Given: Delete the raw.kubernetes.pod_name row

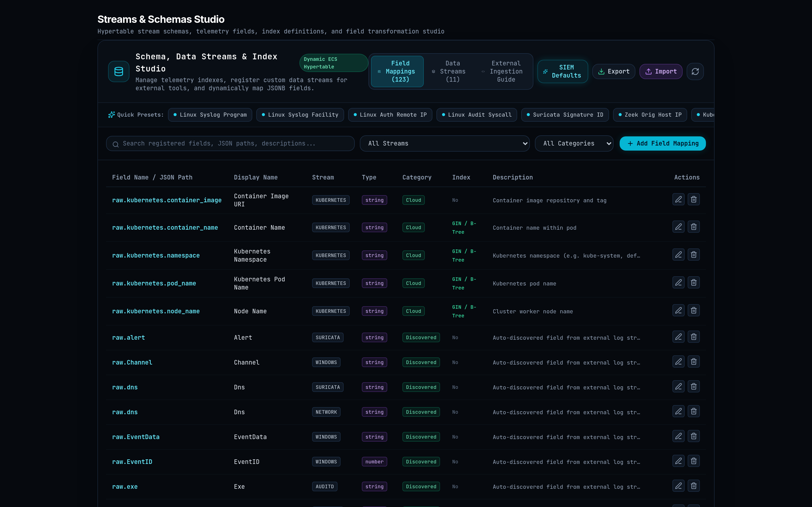Looking at the screenshot, I should coord(693,283).
